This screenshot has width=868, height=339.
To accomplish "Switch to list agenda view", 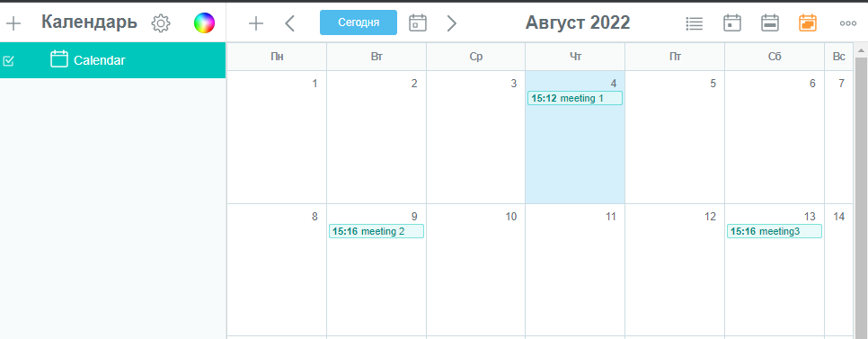I will coord(695,23).
